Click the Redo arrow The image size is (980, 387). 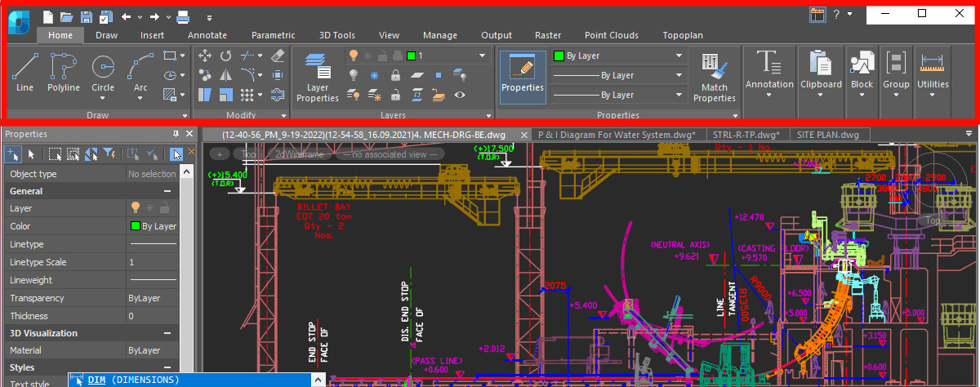pyautogui.click(x=154, y=16)
